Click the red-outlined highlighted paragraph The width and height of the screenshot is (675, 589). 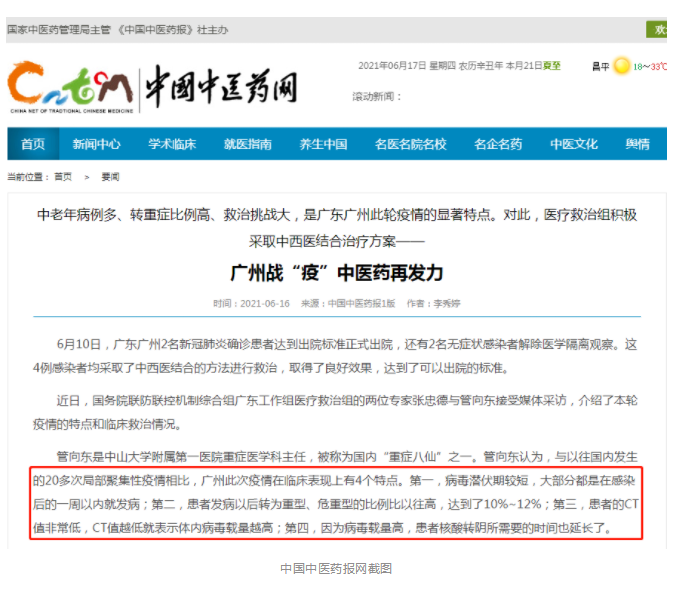pyautogui.click(x=336, y=502)
